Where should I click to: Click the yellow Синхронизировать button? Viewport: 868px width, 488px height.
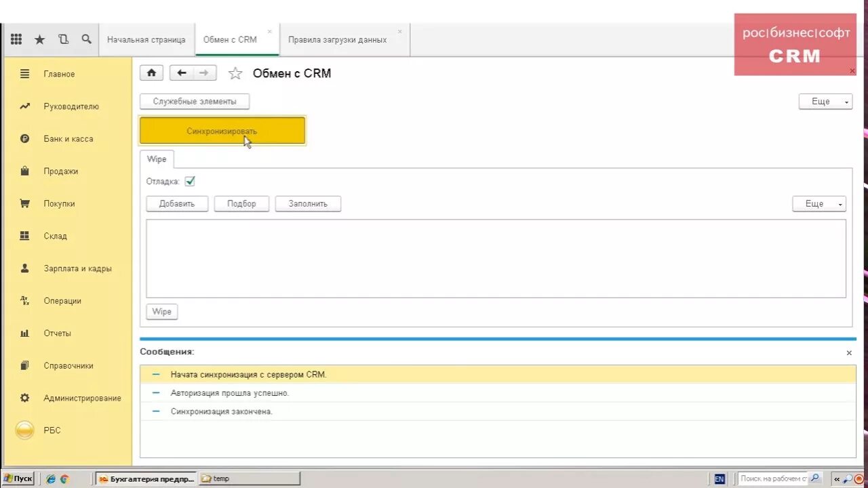pos(222,131)
